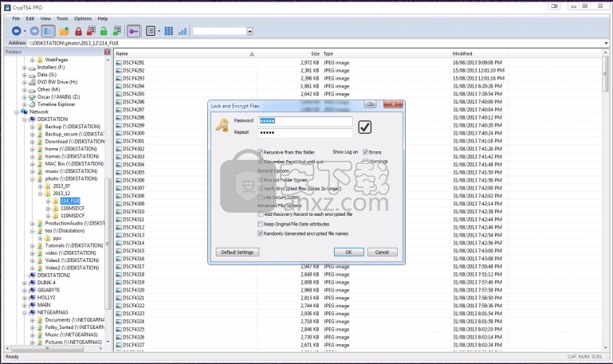This screenshot has width=613, height=364.
Task: Click the file icon beside DSCF4320
Action: (119, 290)
